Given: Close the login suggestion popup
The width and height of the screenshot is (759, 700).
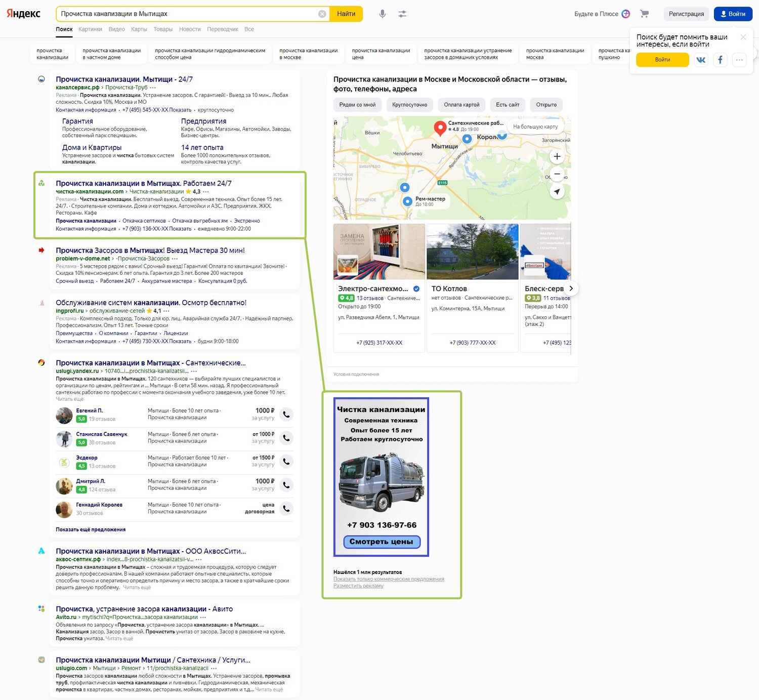Looking at the screenshot, I should pyautogui.click(x=743, y=37).
